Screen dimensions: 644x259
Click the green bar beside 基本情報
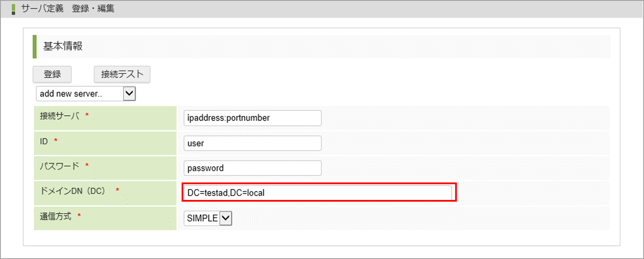(35, 47)
